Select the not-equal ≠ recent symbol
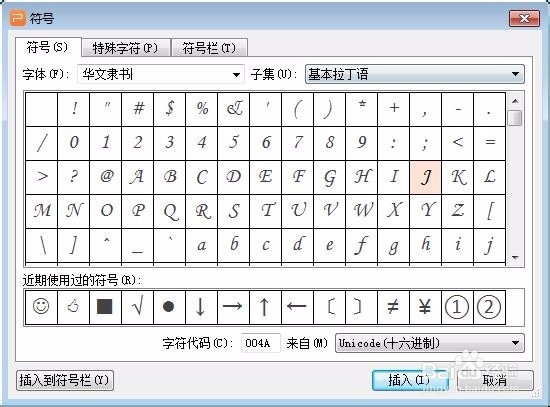The height and width of the screenshot is (407, 550). click(394, 307)
